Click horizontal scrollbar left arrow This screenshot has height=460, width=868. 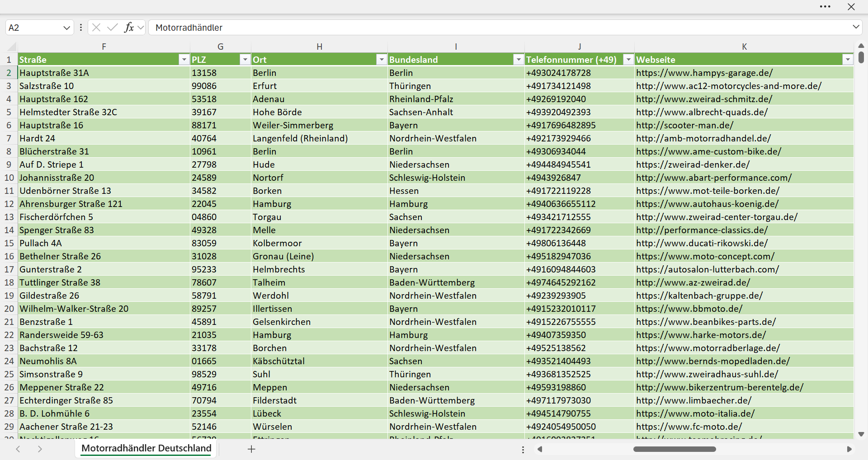point(539,449)
